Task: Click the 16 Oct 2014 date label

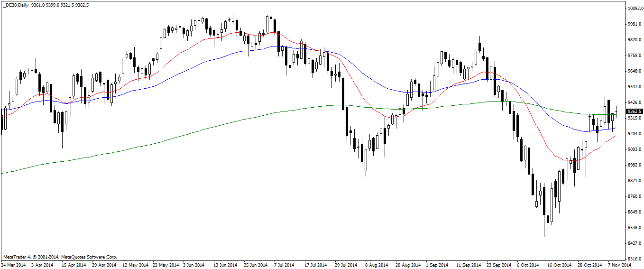Action: (559, 265)
